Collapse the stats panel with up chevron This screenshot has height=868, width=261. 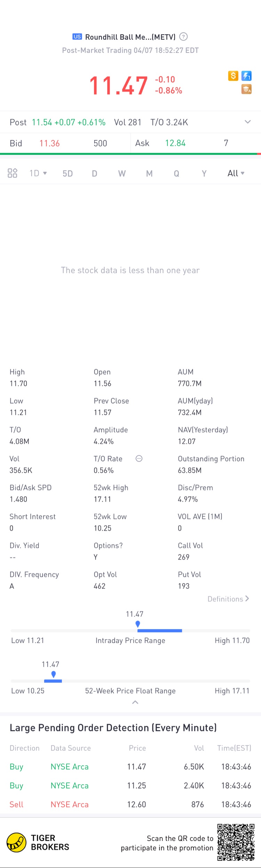pyautogui.click(x=135, y=702)
